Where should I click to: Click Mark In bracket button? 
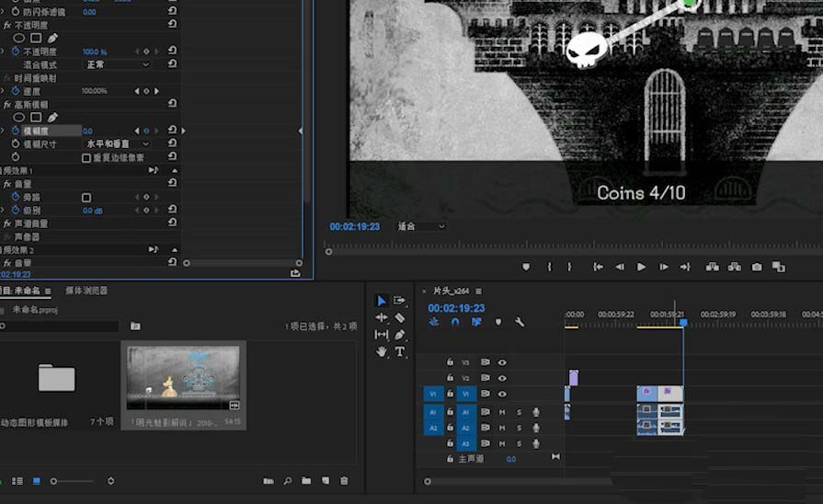pos(549,267)
